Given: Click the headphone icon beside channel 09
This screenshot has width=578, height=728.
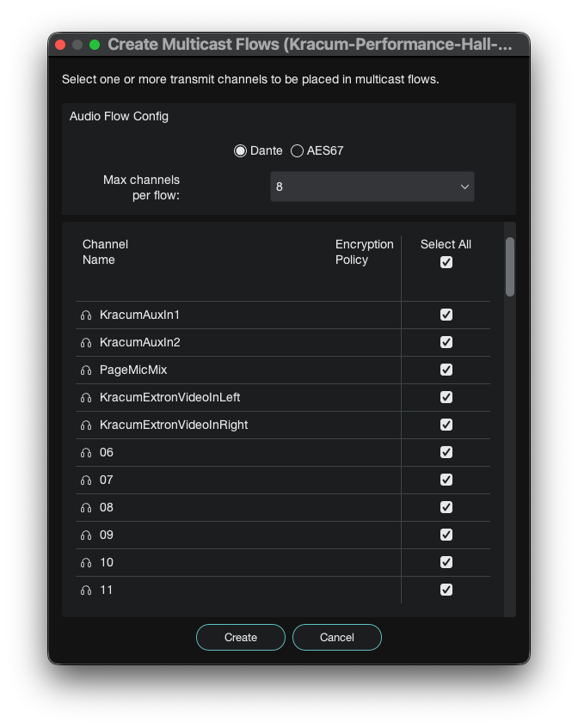Looking at the screenshot, I should click(86, 535).
